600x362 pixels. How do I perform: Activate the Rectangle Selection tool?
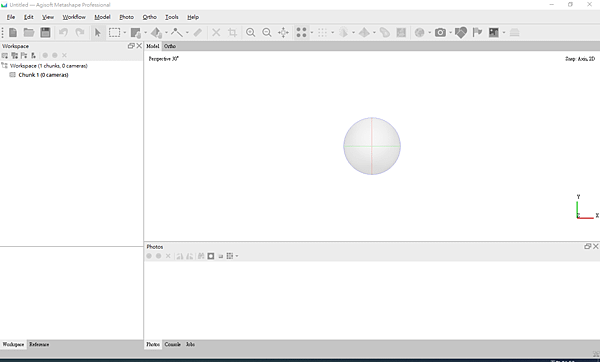[114, 33]
